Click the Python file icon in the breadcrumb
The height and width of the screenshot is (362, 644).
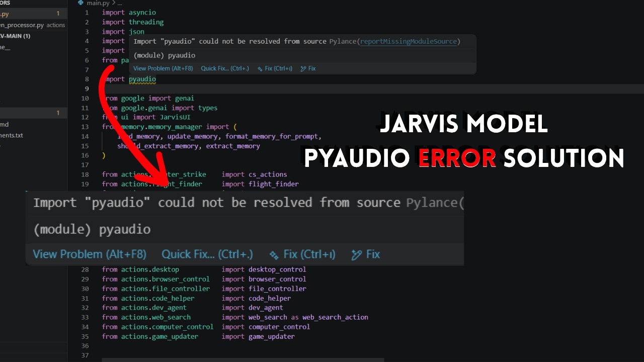point(80,3)
